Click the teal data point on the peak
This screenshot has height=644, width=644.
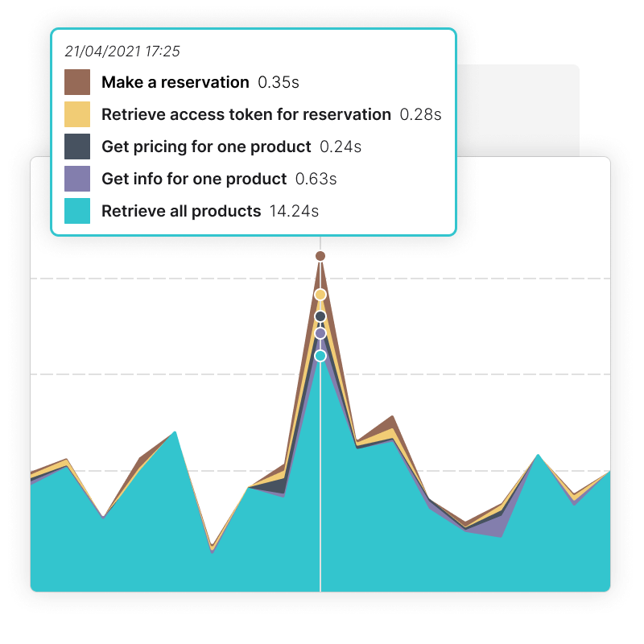click(x=320, y=355)
